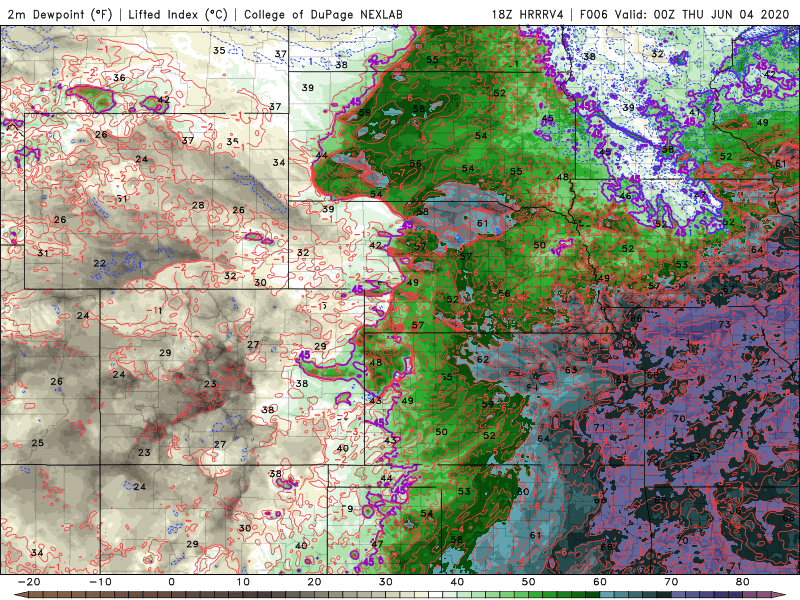Click the '-20' label on the color scale
Screen dimensions: 800x600
click(29, 582)
